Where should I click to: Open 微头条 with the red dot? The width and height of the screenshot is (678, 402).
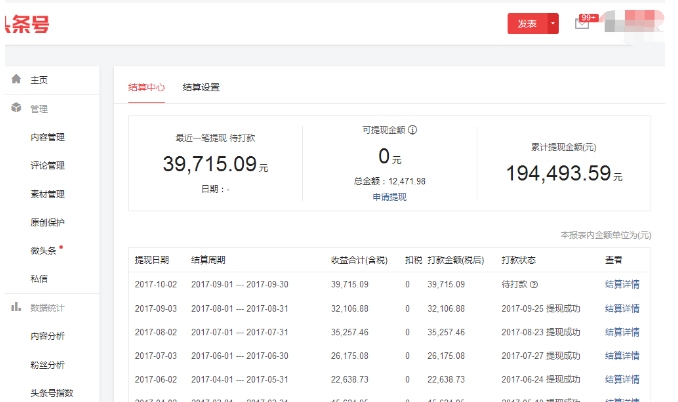pos(43,250)
